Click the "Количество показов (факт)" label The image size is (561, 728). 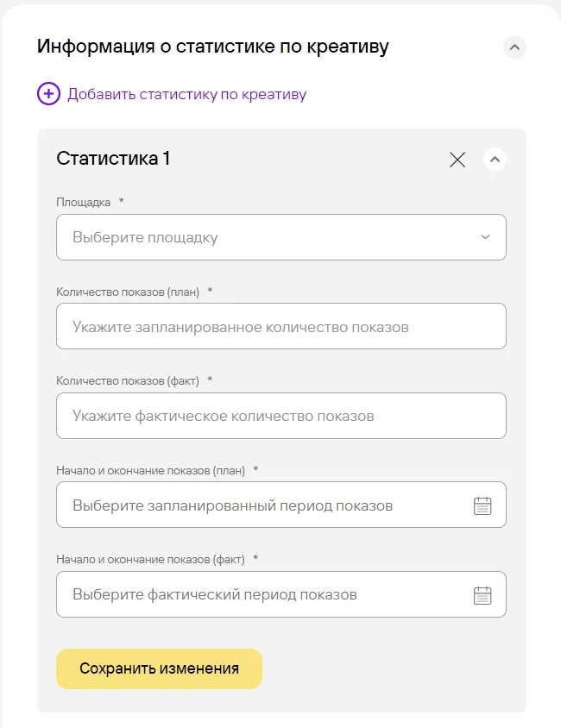(x=128, y=381)
